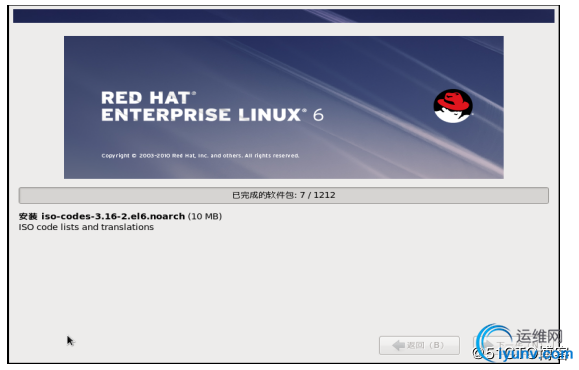Click the Red Hat Enterprise Linux 6 banner
Image resolution: width=579 pixels, height=370 pixels.
click(x=284, y=107)
